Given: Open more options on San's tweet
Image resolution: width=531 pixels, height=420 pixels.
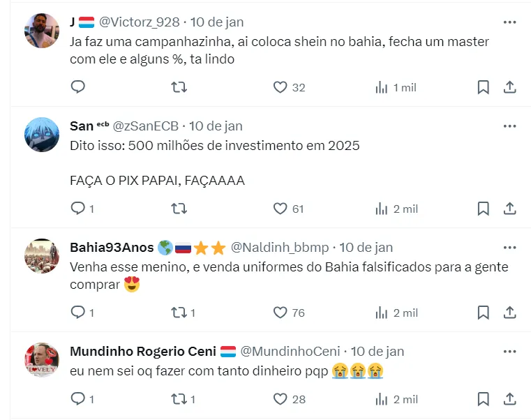Looking at the screenshot, I should (x=510, y=126).
